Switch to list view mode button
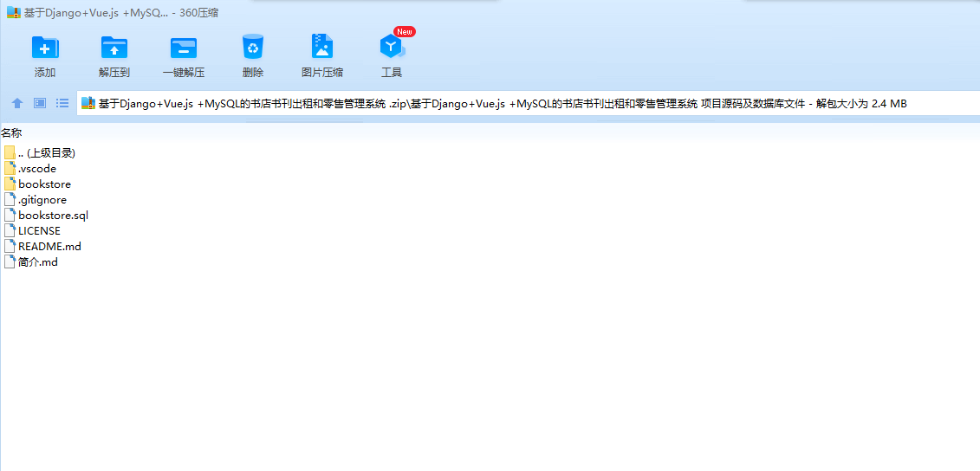 click(x=62, y=103)
